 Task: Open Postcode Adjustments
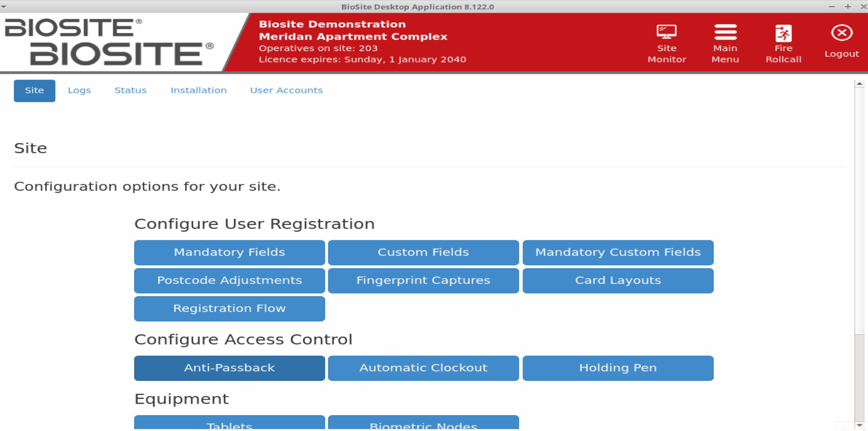click(230, 281)
